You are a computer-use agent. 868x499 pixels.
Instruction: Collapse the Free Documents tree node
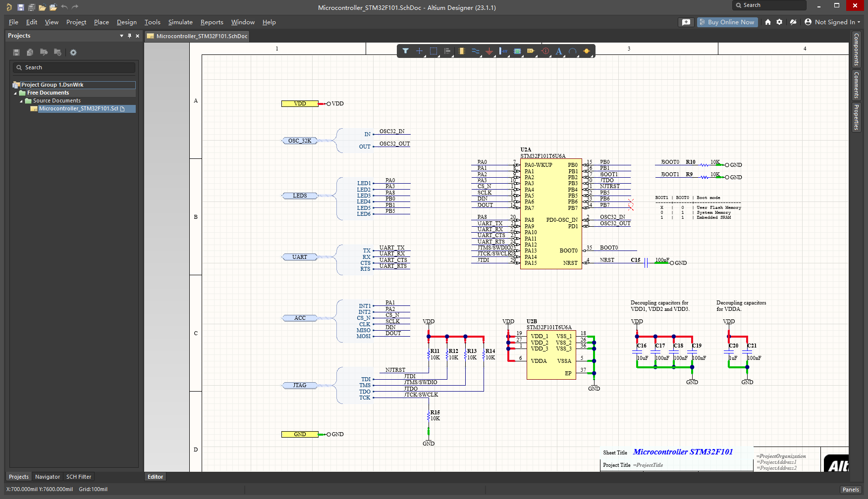click(x=15, y=93)
